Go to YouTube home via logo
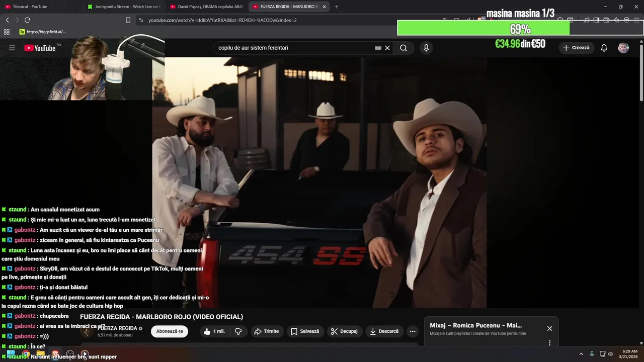The image size is (644, 362). 40,48
